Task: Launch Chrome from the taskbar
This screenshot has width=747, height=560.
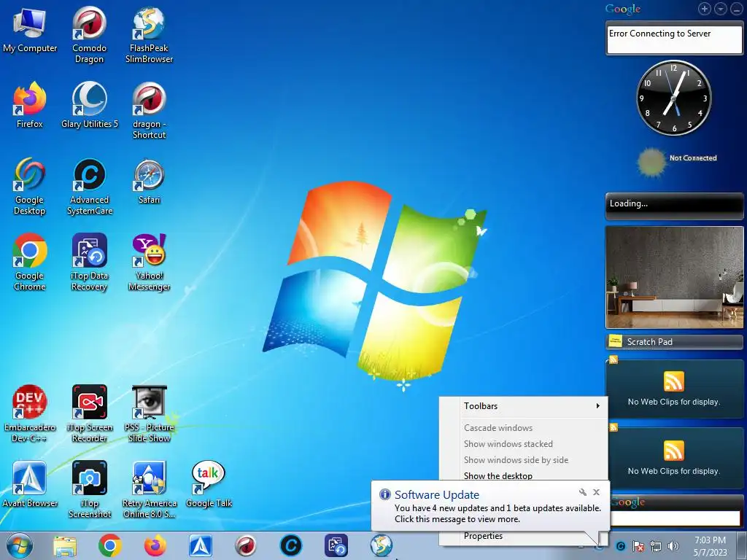Action: coord(110,546)
